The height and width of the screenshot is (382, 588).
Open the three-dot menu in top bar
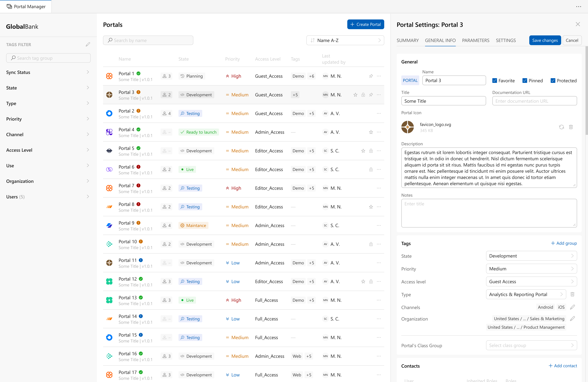[579, 7]
